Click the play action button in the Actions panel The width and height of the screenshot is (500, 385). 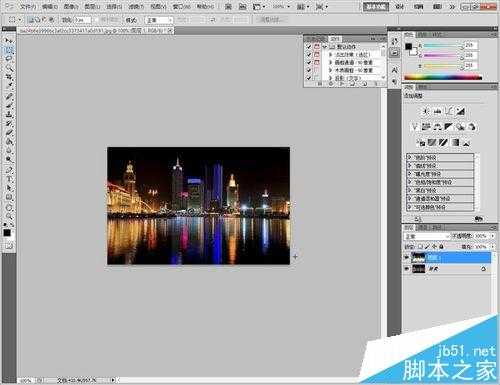click(342, 84)
